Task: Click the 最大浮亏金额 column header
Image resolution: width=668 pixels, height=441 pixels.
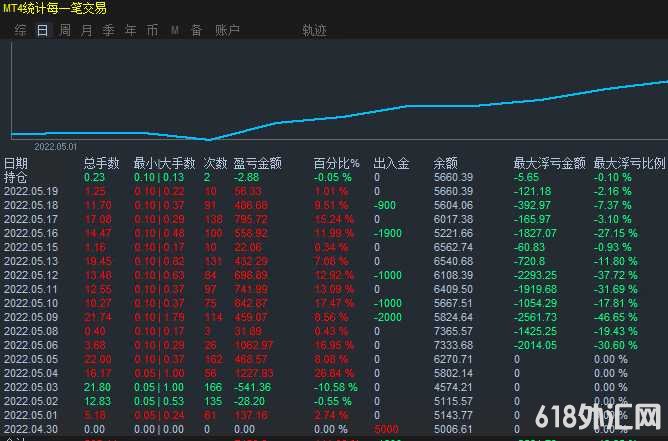Action: point(550,163)
